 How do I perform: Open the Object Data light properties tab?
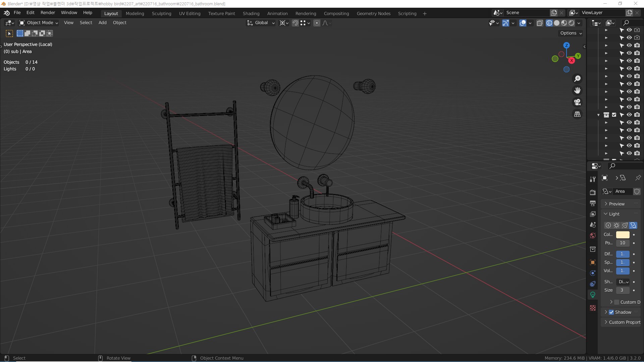coord(593,295)
